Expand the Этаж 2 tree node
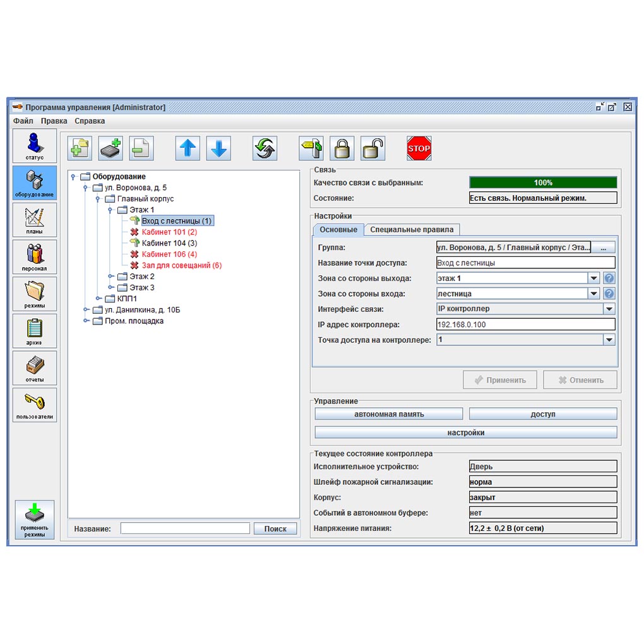 pyautogui.click(x=111, y=277)
